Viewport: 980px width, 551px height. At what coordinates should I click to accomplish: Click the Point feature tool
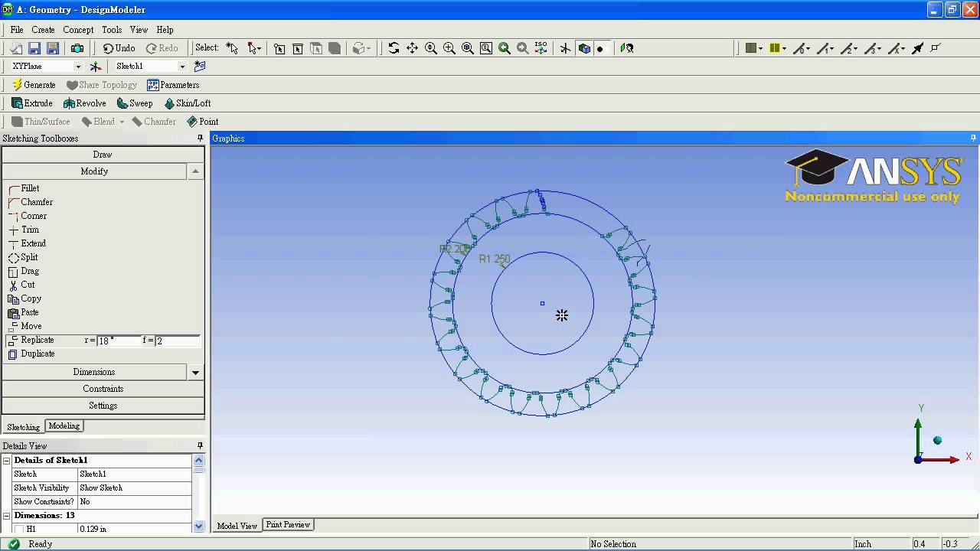(x=203, y=122)
